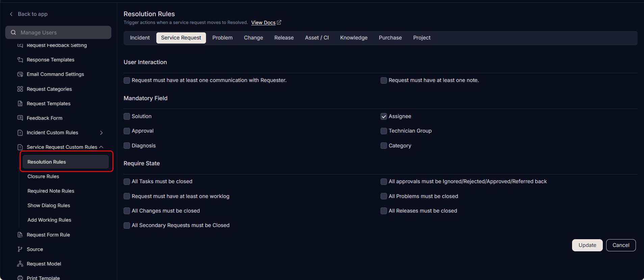The image size is (644, 280).
Task: Click the Cancel button
Action: pyautogui.click(x=621, y=245)
